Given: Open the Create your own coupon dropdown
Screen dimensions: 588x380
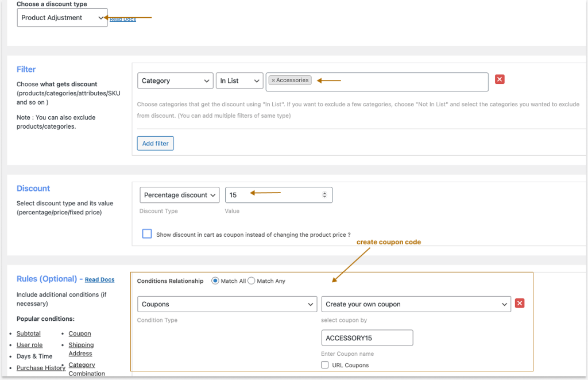Looking at the screenshot, I should pos(416,304).
